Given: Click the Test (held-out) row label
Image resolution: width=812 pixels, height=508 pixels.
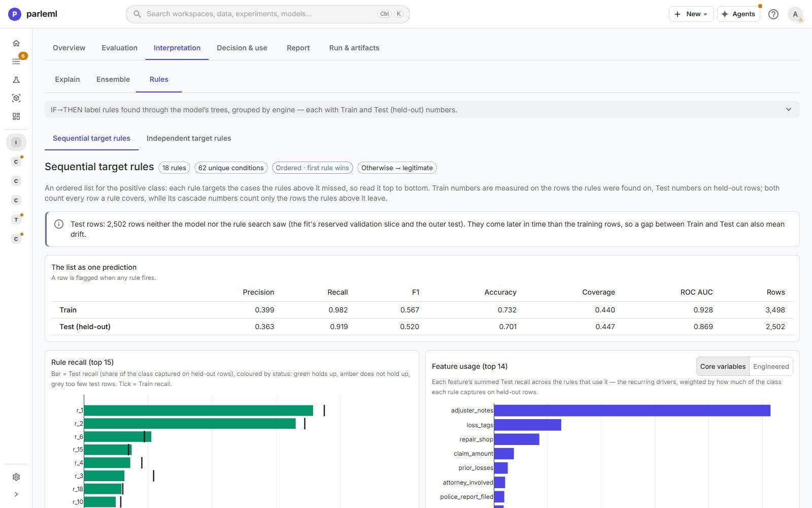Looking at the screenshot, I should coord(85,327).
